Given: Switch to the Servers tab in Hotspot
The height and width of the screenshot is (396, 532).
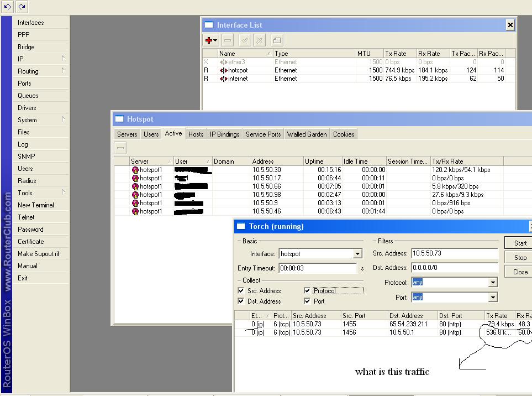Looking at the screenshot, I should tap(127, 134).
